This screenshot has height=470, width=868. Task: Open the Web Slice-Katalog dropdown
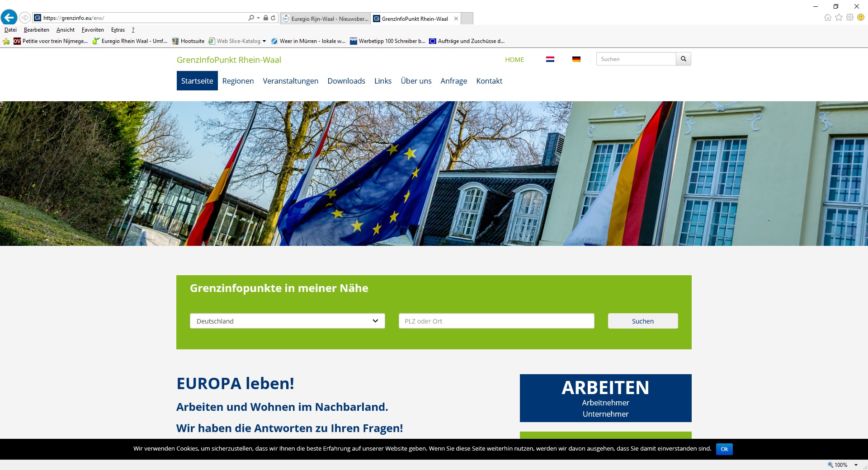click(x=264, y=41)
